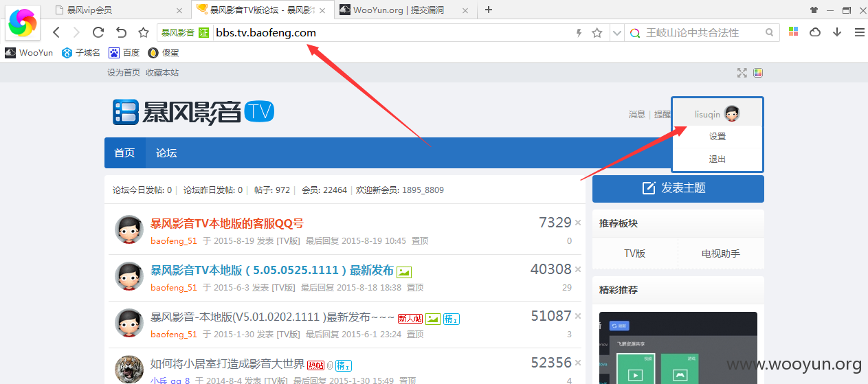868x384 pixels.
Task: Click the 热帖 badge on 小居室 thread
Action: 315,365
